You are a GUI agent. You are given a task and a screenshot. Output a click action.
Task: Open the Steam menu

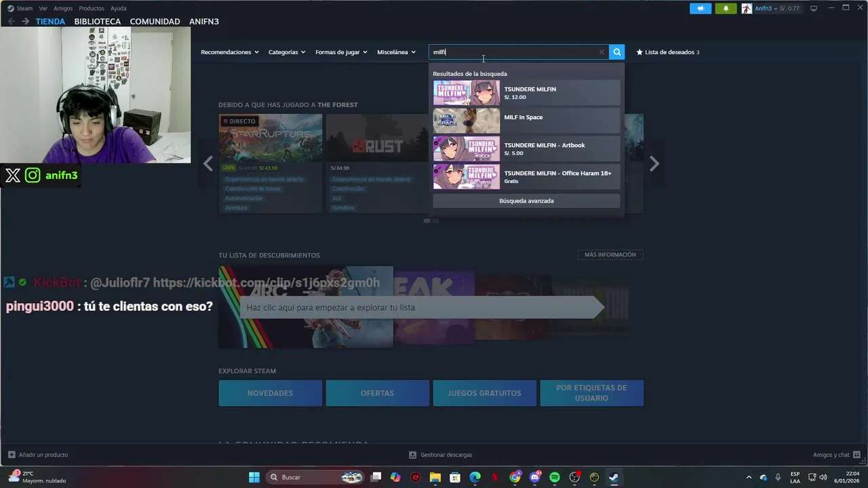pyautogui.click(x=20, y=8)
